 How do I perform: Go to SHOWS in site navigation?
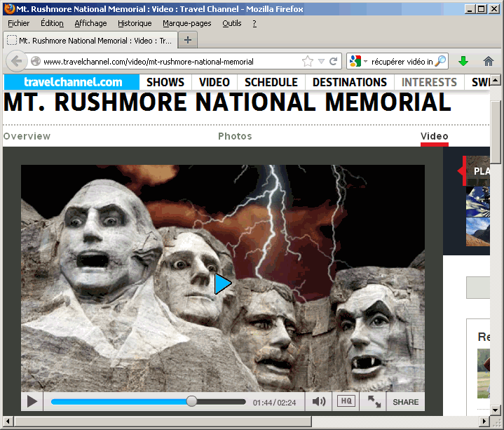coord(165,82)
